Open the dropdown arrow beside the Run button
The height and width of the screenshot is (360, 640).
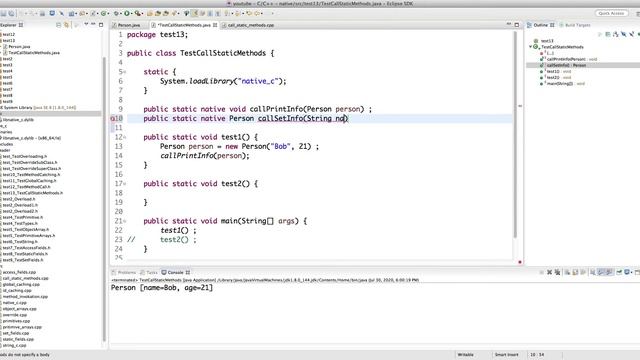(x=131, y=13)
